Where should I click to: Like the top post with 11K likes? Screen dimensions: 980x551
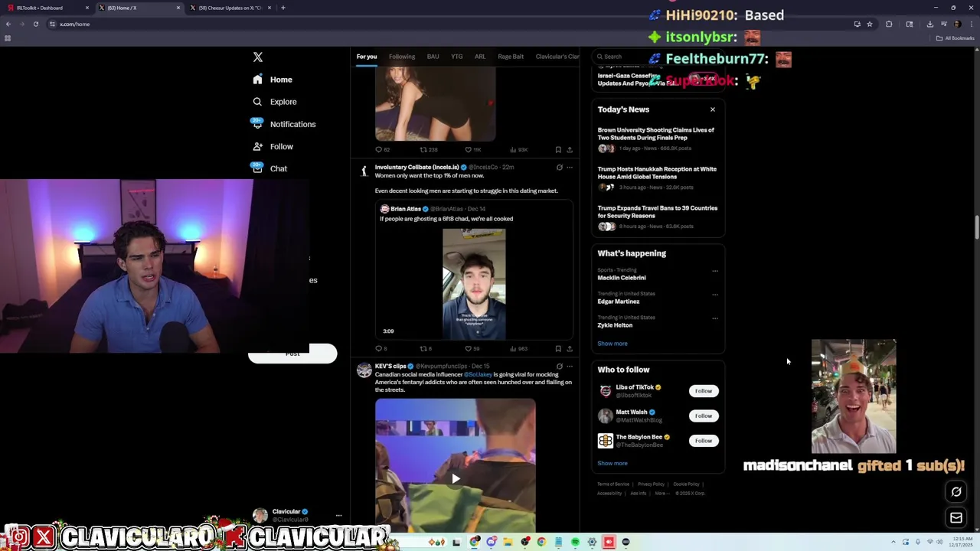pos(468,150)
